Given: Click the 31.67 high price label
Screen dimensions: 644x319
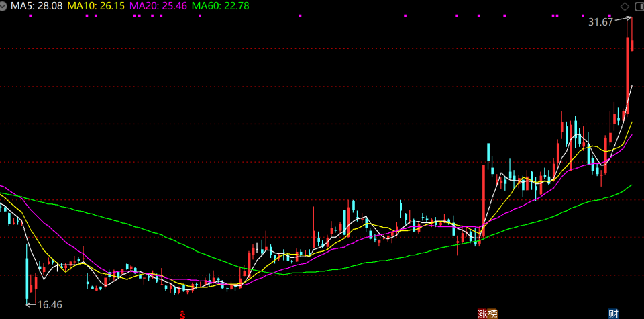Looking at the screenshot, I should [x=600, y=23].
